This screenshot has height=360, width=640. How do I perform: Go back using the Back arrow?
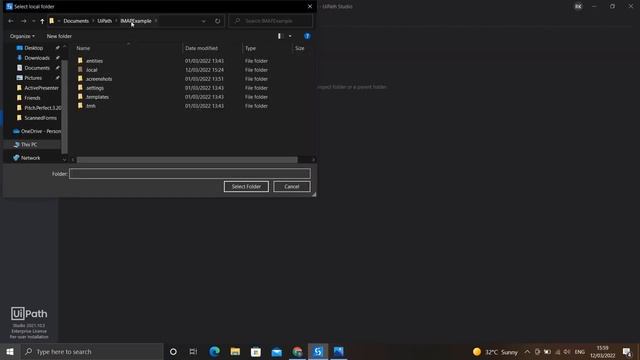(11, 21)
